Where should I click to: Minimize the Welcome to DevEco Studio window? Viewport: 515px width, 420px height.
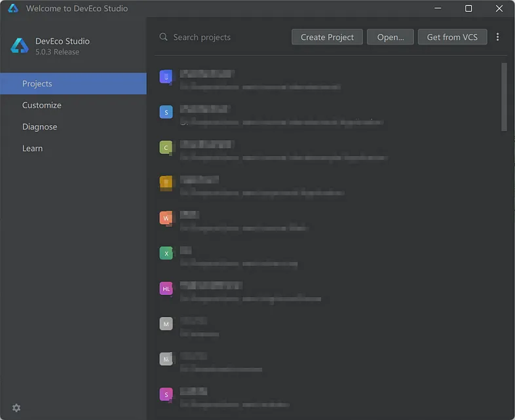tap(438, 9)
